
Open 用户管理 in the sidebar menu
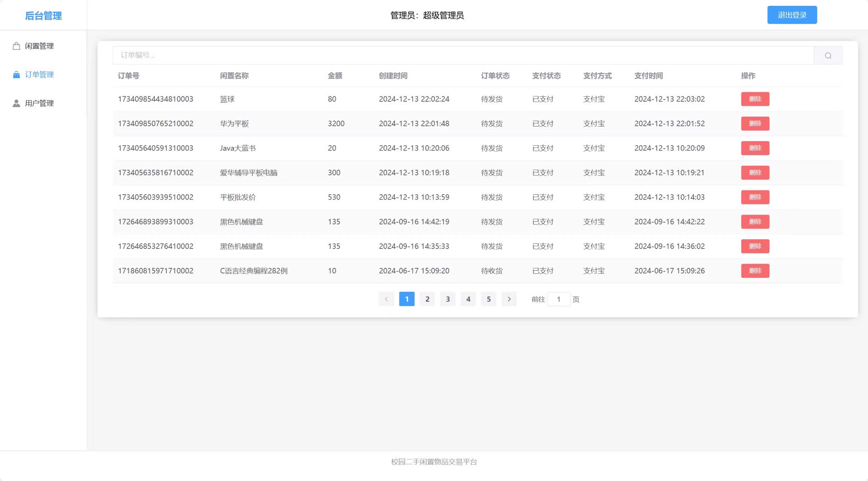(39, 103)
